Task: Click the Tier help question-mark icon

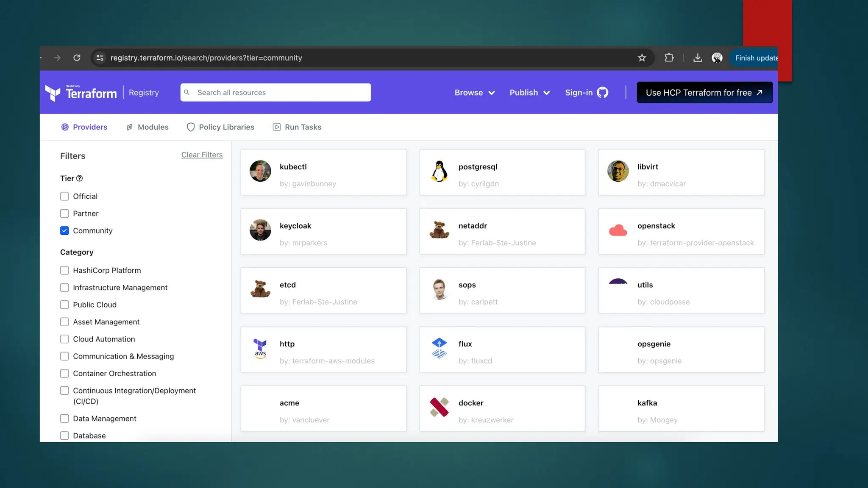Action: click(79, 178)
